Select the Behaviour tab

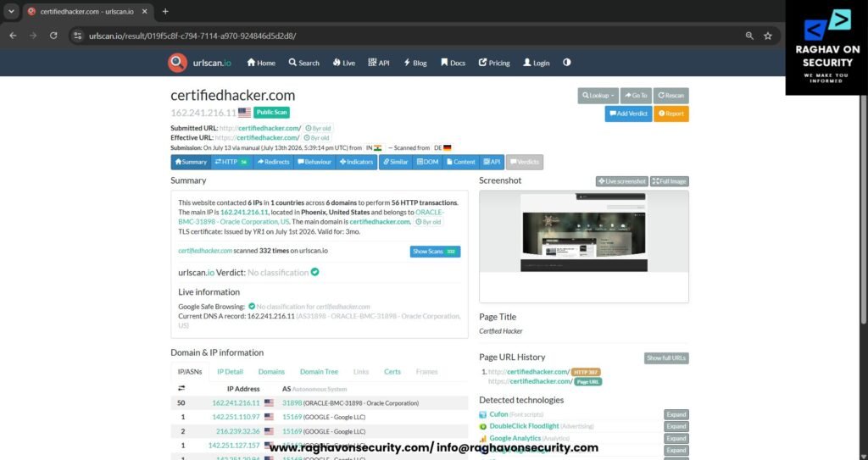coord(314,162)
